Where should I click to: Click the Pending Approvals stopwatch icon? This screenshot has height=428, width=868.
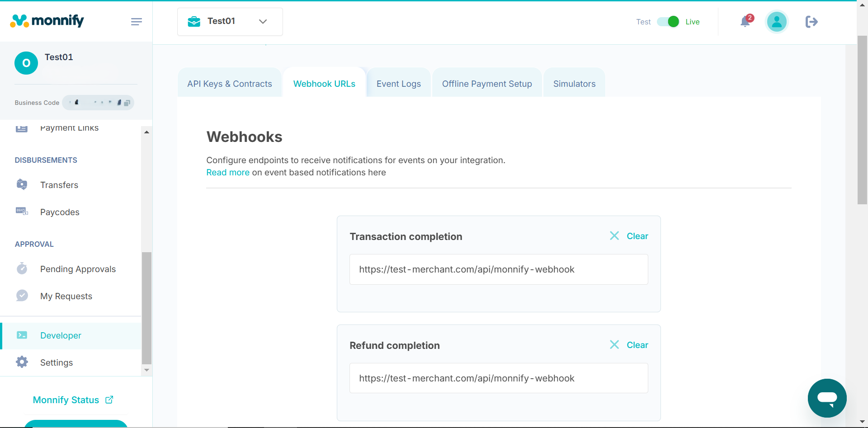click(x=22, y=268)
